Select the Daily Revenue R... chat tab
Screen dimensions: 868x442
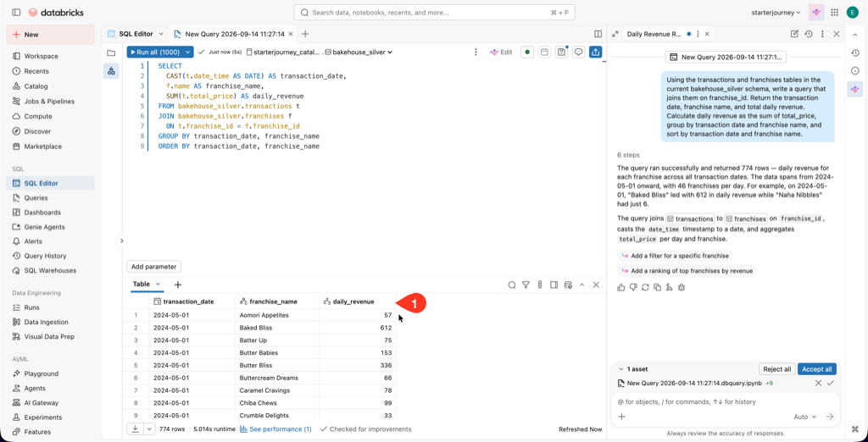[654, 34]
